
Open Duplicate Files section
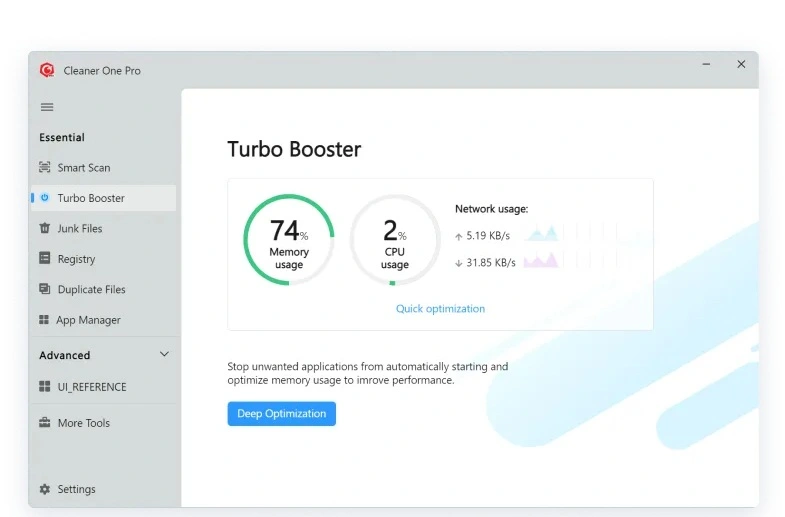104,289
